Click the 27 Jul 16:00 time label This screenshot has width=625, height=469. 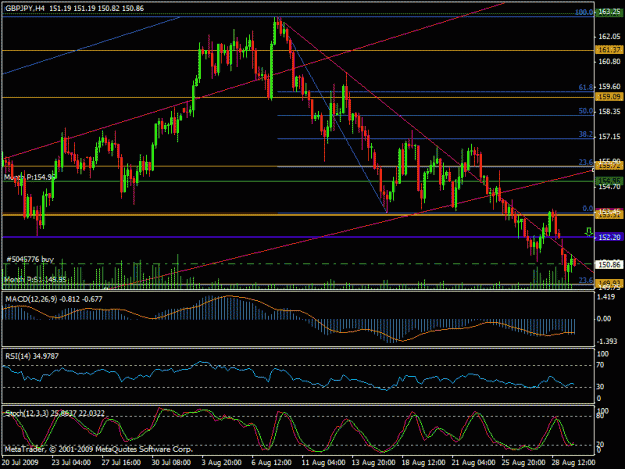pyautogui.click(x=121, y=462)
